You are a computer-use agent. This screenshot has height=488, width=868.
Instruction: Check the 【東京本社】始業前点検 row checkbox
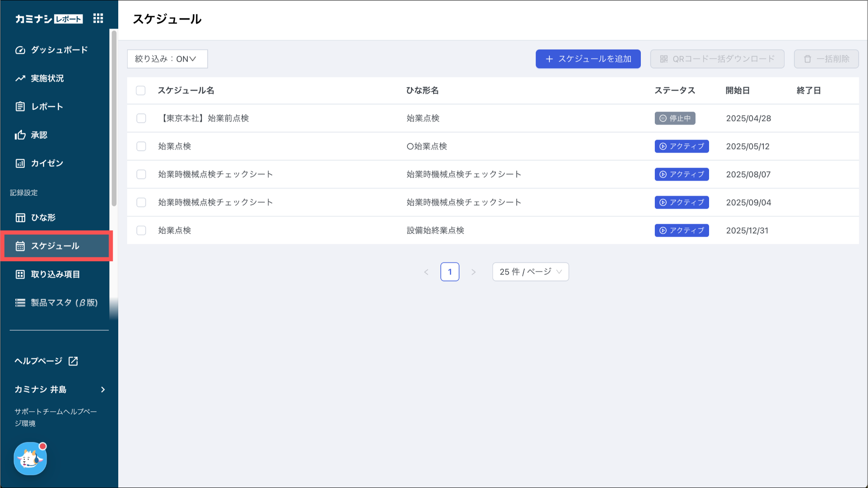[x=141, y=118]
